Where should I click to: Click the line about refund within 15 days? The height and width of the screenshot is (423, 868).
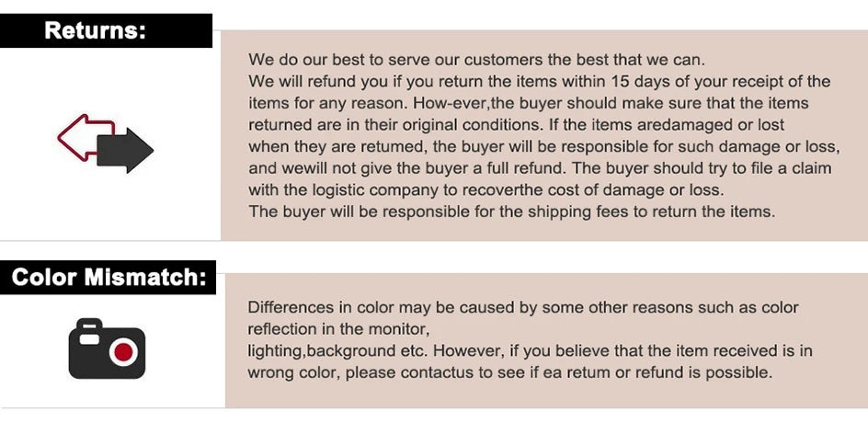tap(539, 82)
